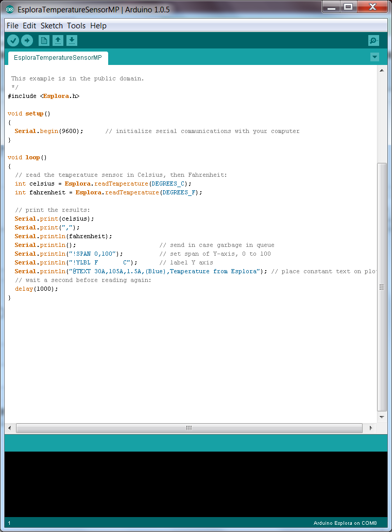Open the File menu
The image size is (392, 532).
pyautogui.click(x=12, y=26)
